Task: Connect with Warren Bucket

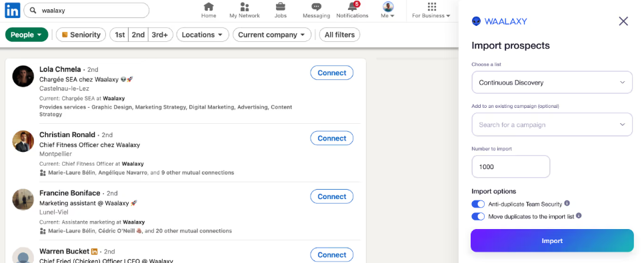Action: [332, 255]
